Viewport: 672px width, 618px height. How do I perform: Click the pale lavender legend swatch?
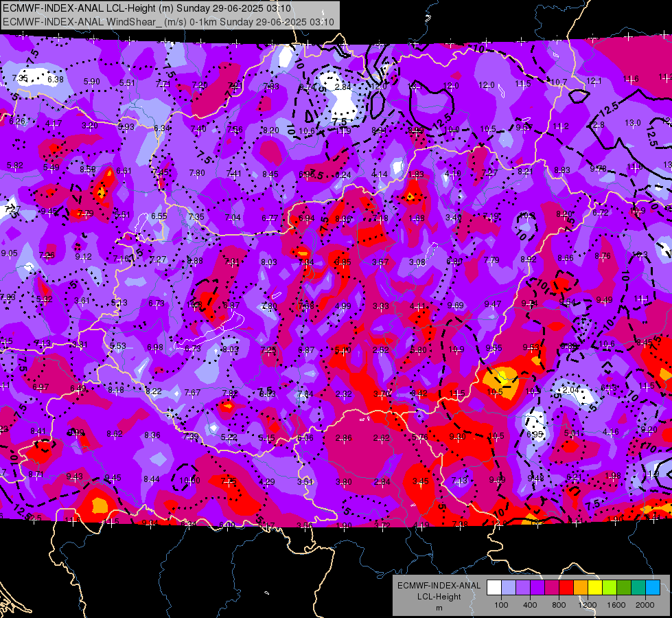click(x=508, y=588)
